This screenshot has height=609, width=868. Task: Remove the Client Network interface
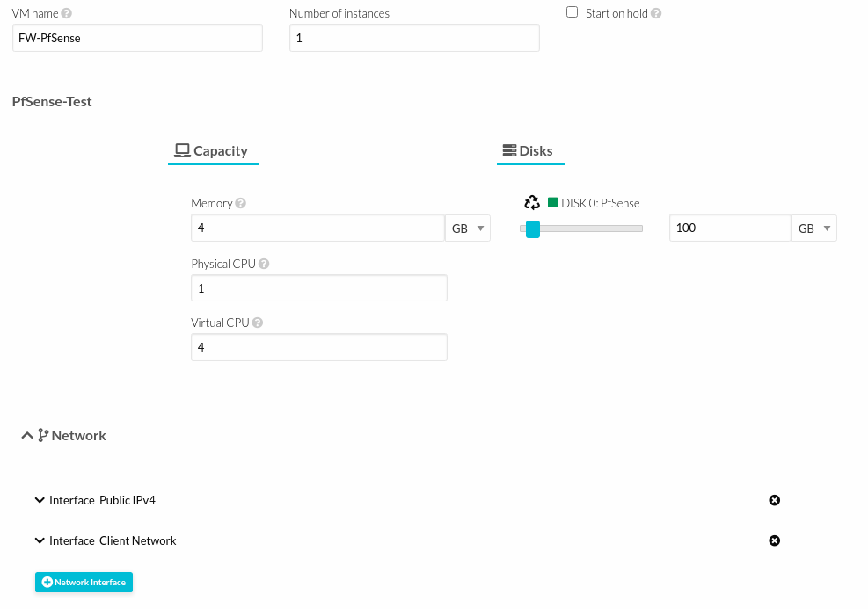coord(774,540)
